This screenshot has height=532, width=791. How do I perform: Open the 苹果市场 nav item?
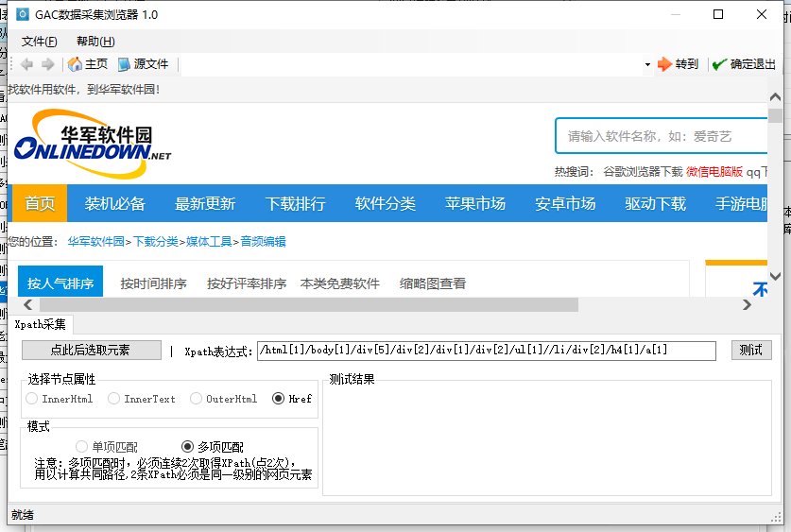pyautogui.click(x=475, y=203)
